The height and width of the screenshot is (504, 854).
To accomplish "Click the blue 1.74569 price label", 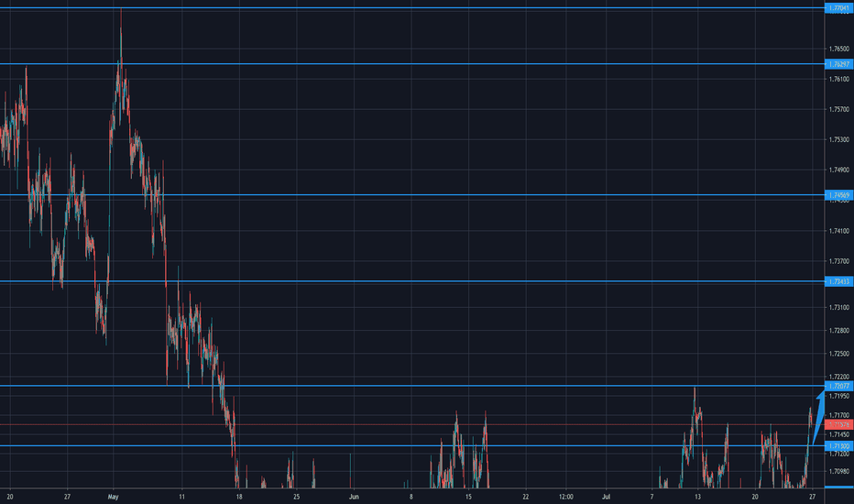I will click(x=838, y=195).
